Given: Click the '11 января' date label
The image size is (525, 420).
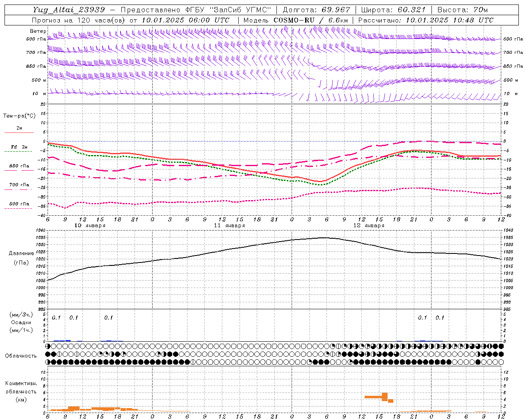Looking at the screenshot, I should [229, 226].
